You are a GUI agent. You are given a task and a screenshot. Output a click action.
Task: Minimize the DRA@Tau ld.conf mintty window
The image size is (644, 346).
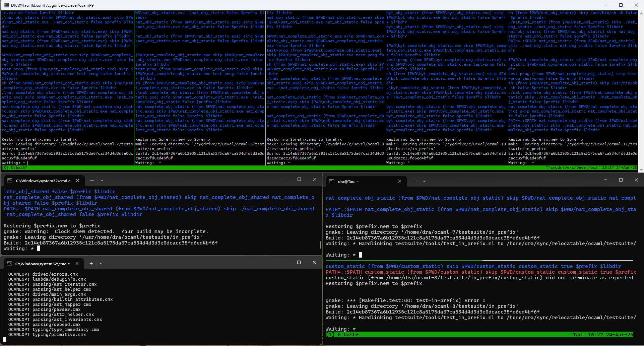(605, 5)
